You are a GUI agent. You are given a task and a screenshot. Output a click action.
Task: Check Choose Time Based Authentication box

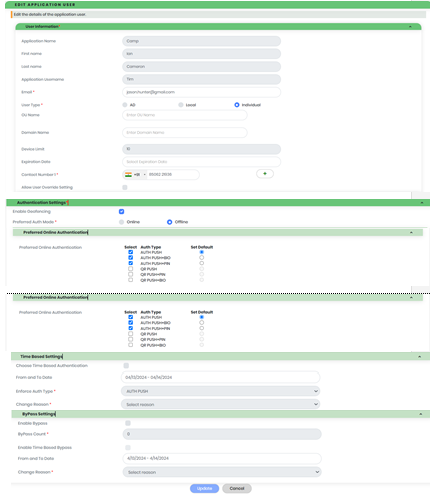pos(126,366)
